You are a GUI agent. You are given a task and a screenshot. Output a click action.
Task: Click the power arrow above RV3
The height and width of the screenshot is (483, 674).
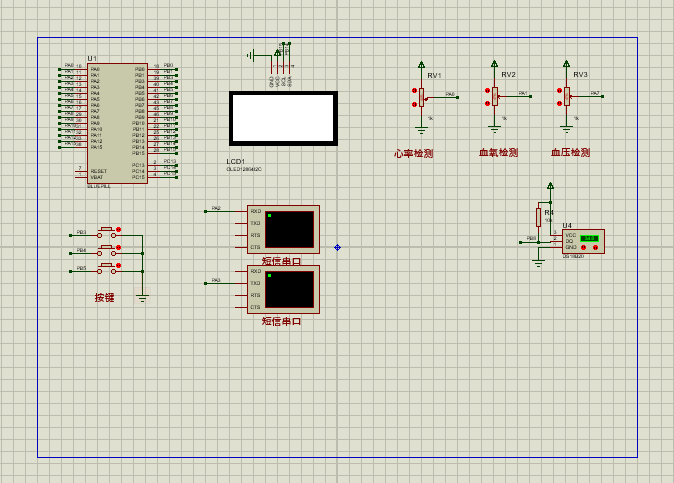[x=567, y=64]
